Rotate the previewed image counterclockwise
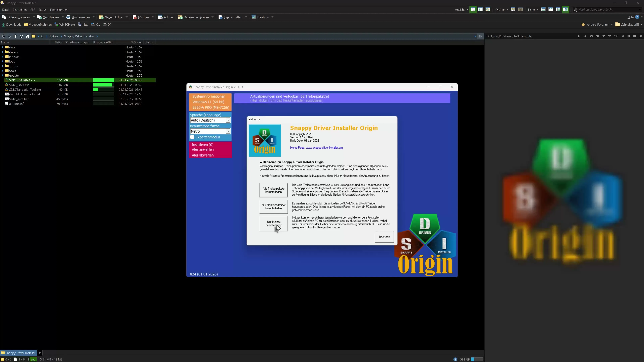The image size is (644, 362). pyautogui.click(x=591, y=36)
